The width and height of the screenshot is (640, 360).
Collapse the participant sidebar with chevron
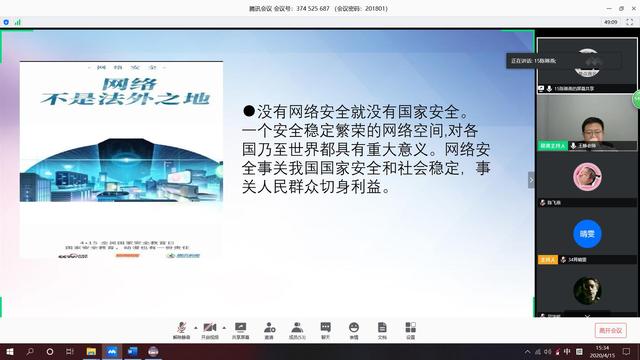pos(531,180)
